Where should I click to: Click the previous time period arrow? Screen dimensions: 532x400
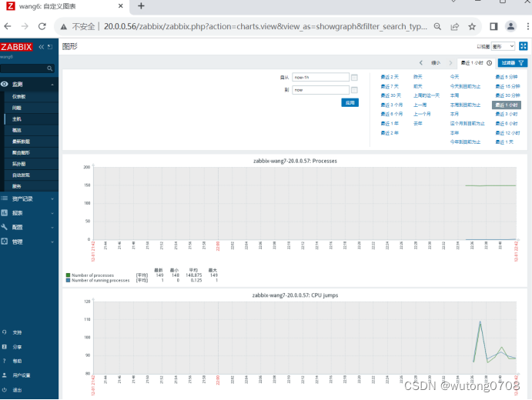point(421,63)
